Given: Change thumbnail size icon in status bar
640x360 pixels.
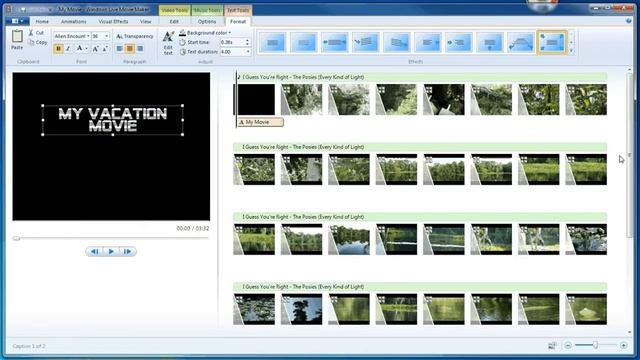Looking at the screenshot, I should point(552,346).
